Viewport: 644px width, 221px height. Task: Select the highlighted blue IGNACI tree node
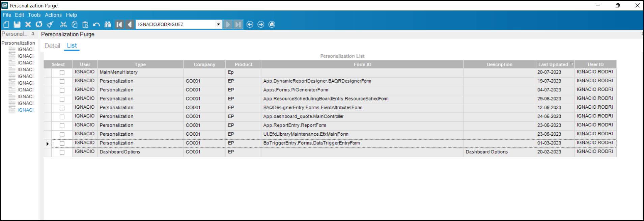26,110
